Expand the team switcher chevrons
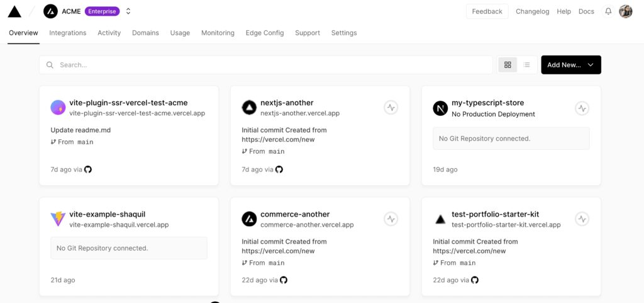Viewport: 644px width, 303px height. [128, 11]
